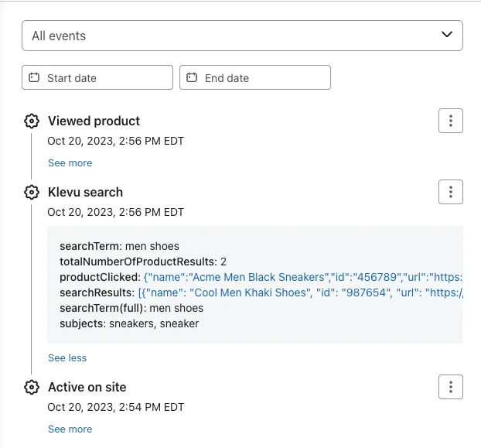This screenshot has width=481, height=448.
Task: Collapse details with See less
Action: (67, 357)
